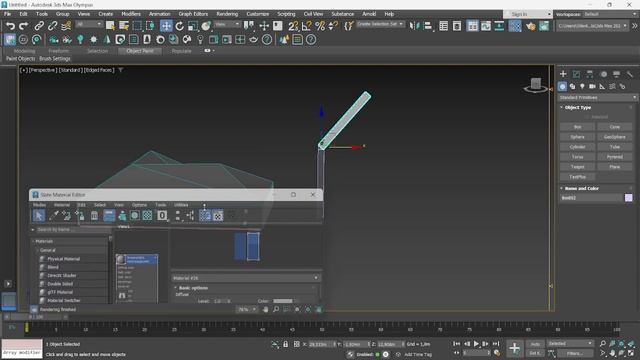Switch to the Freeform ribbon tab
This screenshot has width=640, height=360.
pyautogui.click(x=59, y=51)
